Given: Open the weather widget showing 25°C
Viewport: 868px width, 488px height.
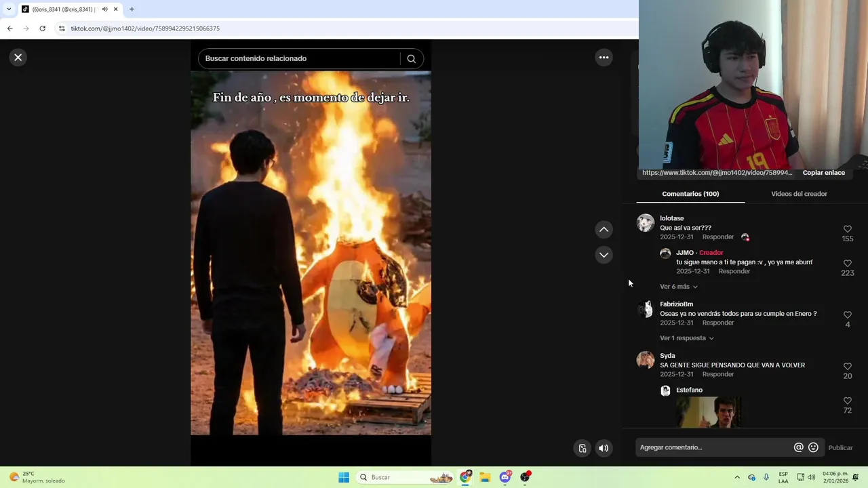Looking at the screenshot, I should point(37,477).
